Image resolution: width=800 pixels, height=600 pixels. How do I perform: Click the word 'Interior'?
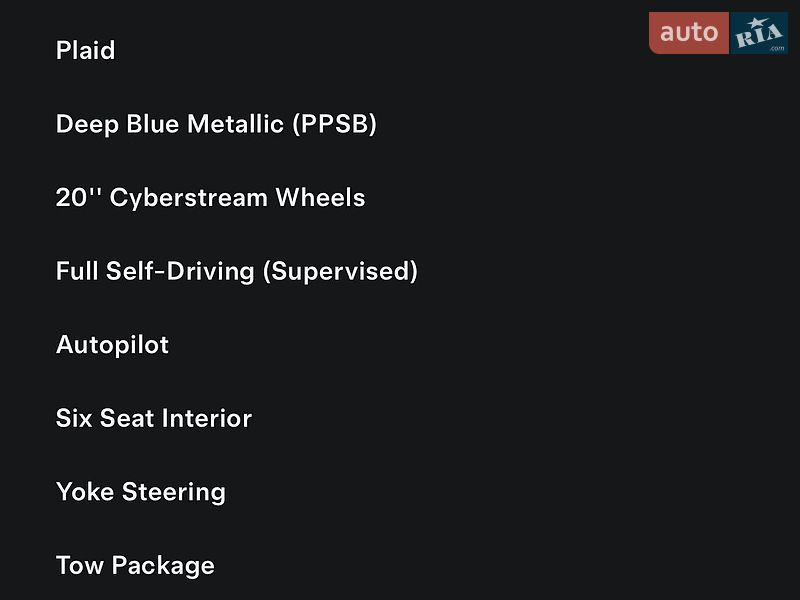coord(207,418)
